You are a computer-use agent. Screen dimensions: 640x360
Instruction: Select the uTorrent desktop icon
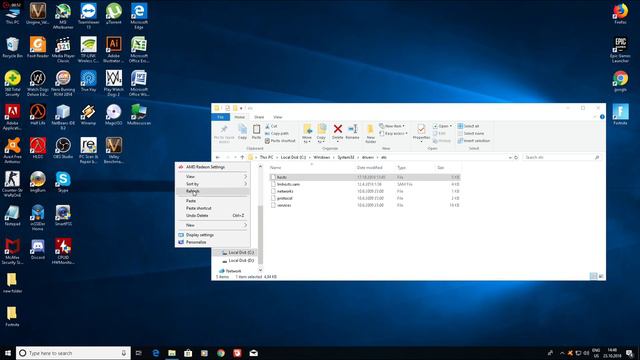(x=113, y=13)
